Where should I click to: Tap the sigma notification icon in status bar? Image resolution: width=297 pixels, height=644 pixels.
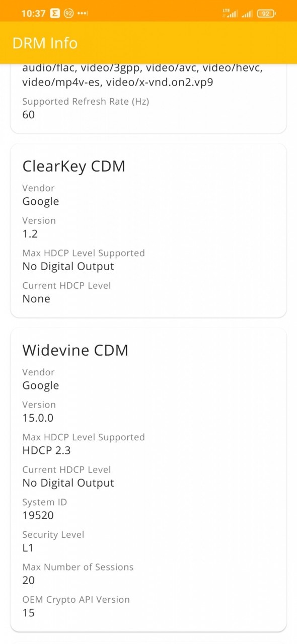(55, 14)
